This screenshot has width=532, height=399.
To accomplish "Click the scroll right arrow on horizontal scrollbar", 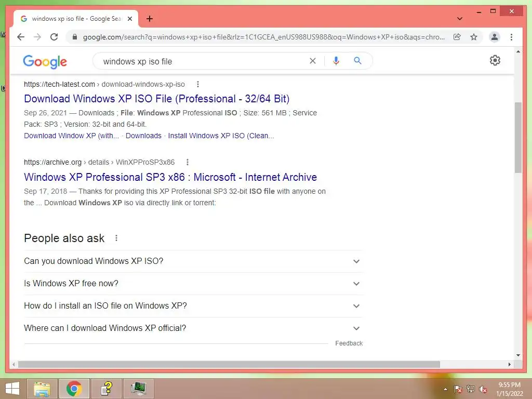I will point(510,364).
